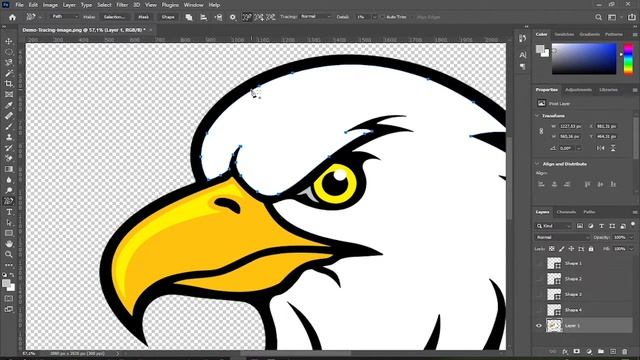640x360 pixels.
Task: Switch to the Adjustments tab
Action: (x=578, y=90)
